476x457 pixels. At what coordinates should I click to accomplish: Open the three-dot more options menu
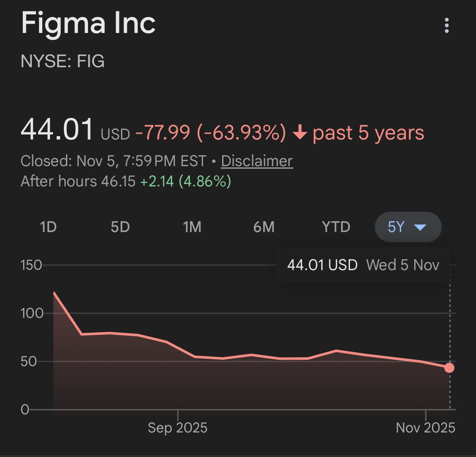pos(446,25)
